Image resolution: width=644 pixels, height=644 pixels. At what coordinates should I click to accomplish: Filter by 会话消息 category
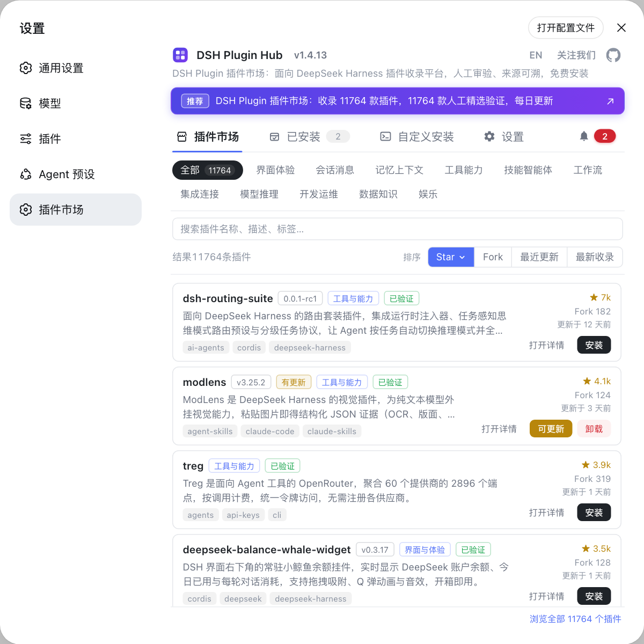coord(335,170)
